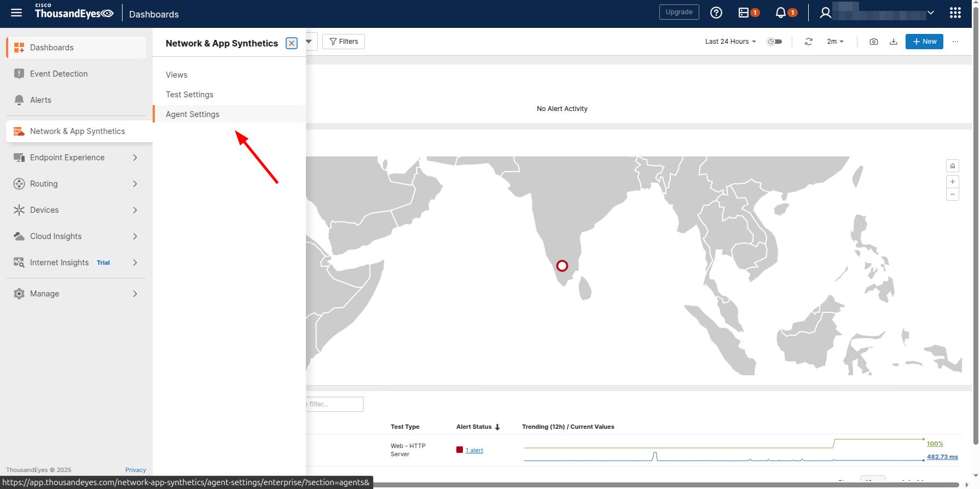Click in the table filter input field
Screen dimensions: 980x489
pyautogui.click(x=335, y=404)
